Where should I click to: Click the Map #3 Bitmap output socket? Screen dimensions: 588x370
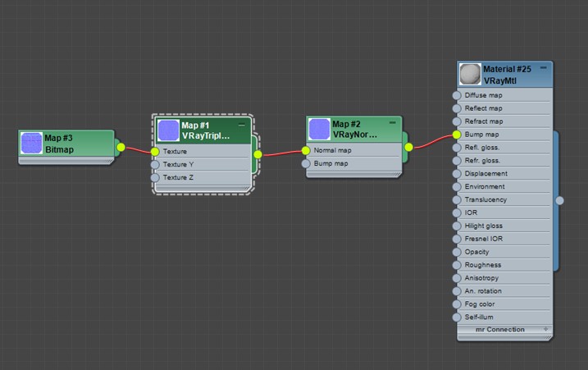(121, 147)
